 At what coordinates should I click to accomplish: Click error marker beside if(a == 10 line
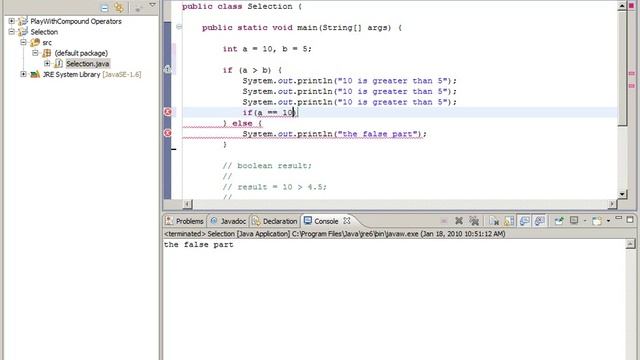point(168,112)
